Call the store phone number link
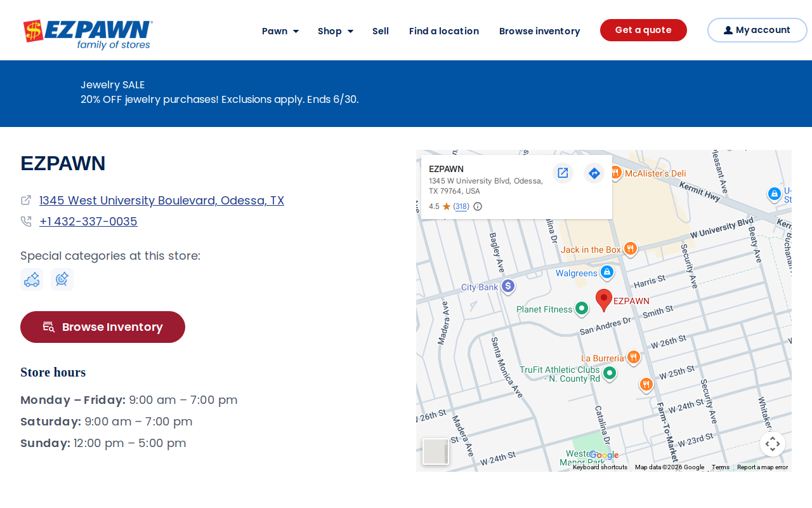The image size is (812, 508). 88,222
